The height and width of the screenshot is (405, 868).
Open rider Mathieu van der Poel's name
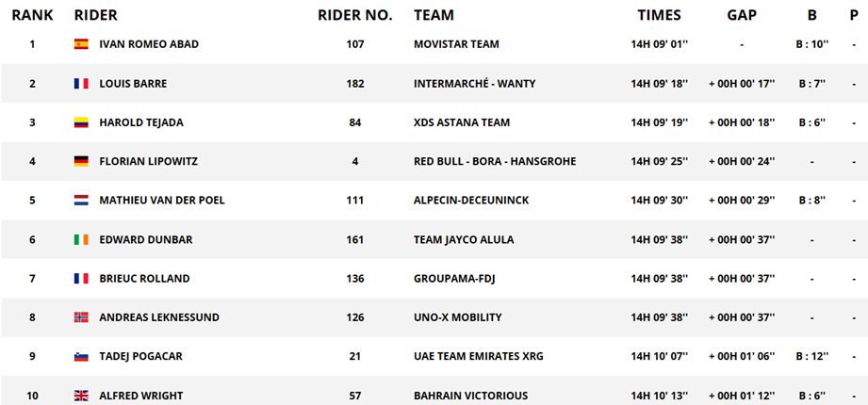click(x=162, y=201)
